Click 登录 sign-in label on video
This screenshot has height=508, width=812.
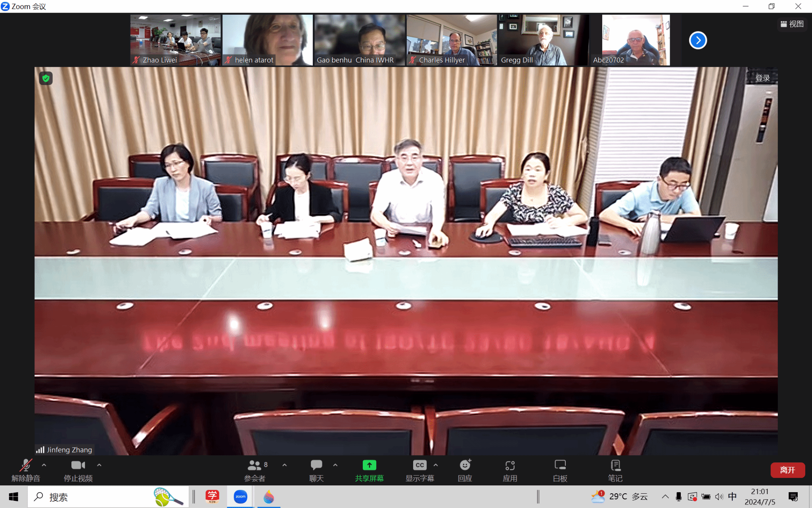pyautogui.click(x=762, y=78)
